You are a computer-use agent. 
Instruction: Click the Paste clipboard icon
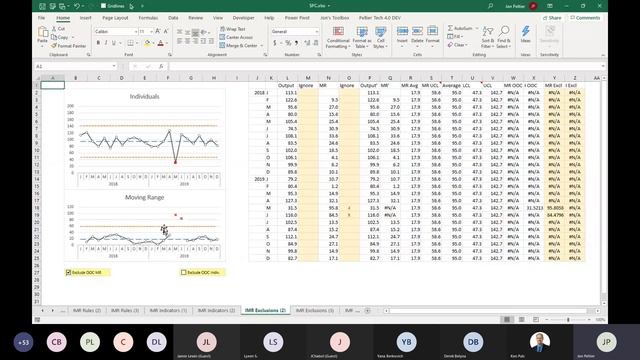(42, 32)
